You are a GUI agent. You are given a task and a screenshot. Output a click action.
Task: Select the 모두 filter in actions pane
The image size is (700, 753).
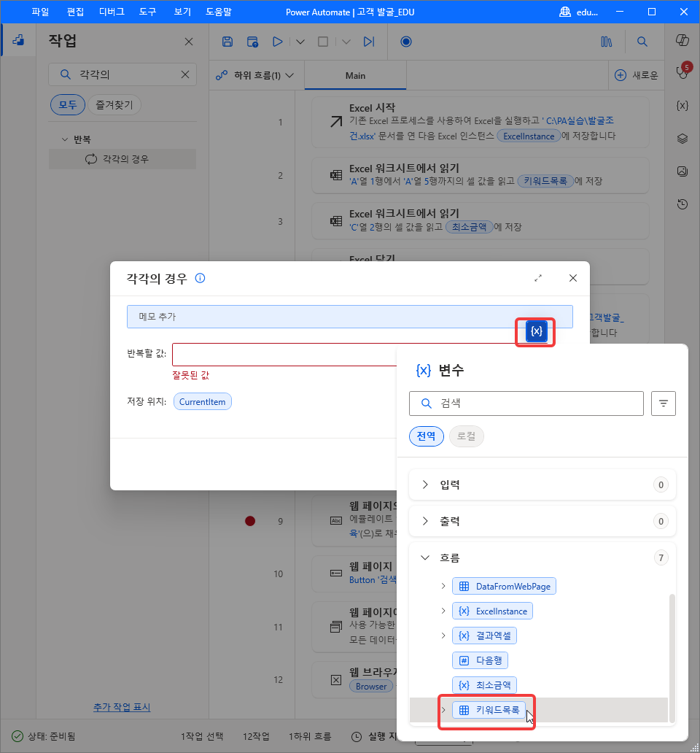pos(68,104)
